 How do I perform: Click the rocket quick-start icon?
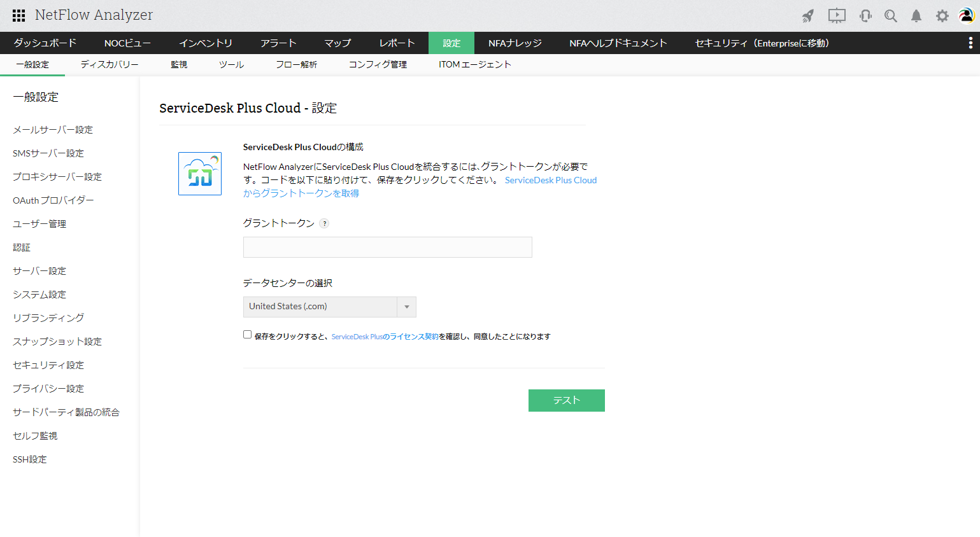click(x=808, y=16)
